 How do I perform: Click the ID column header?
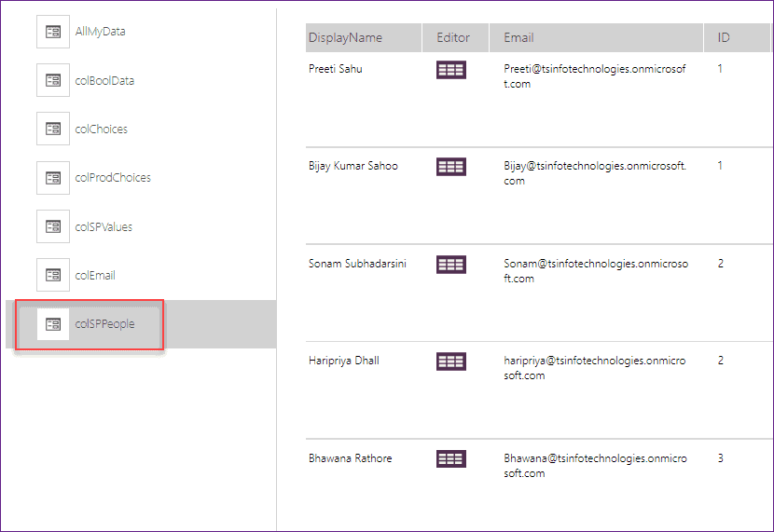click(737, 37)
